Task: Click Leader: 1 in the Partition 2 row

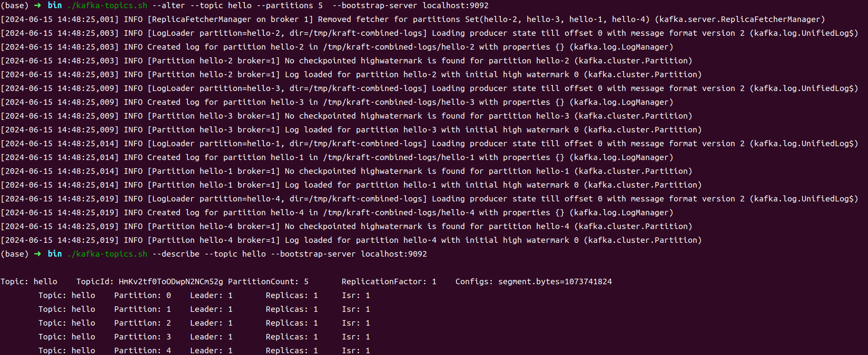Action: pyautogui.click(x=211, y=323)
